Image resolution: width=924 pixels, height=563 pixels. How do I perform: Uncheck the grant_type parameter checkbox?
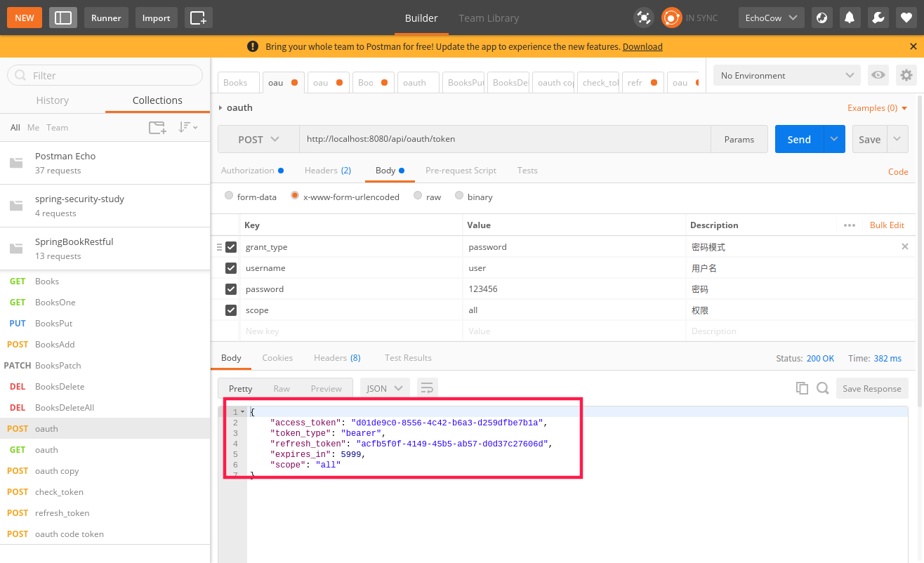tap(231, 247)
